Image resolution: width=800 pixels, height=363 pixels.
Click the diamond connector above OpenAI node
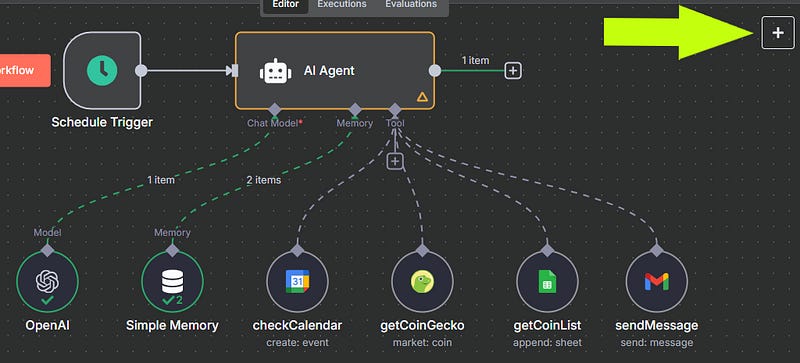(x=47, y=250)
